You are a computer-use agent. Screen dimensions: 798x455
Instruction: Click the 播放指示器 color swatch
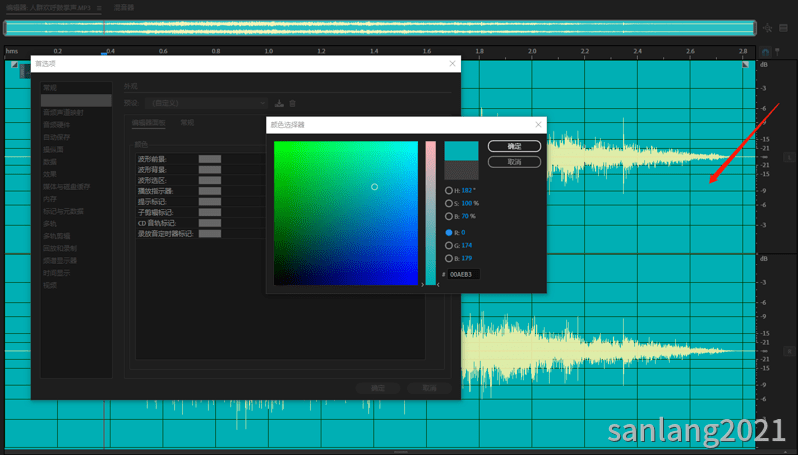pyautogui.click(x=210, y=191)
